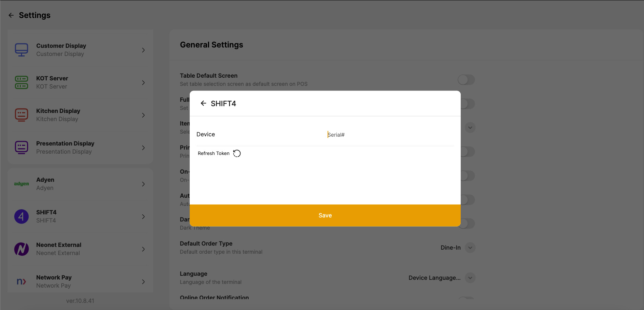Click the Presentation Display purple icon

(21, 148)
